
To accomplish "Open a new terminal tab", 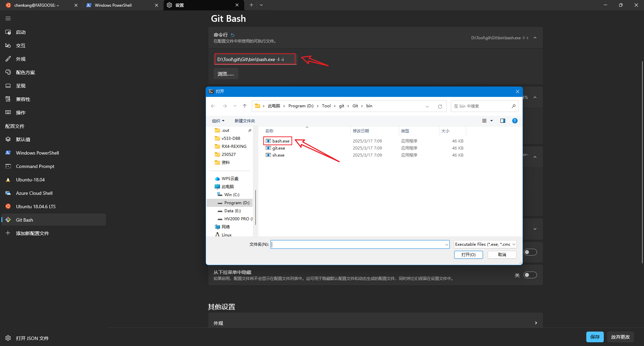I will pos(251,5).
